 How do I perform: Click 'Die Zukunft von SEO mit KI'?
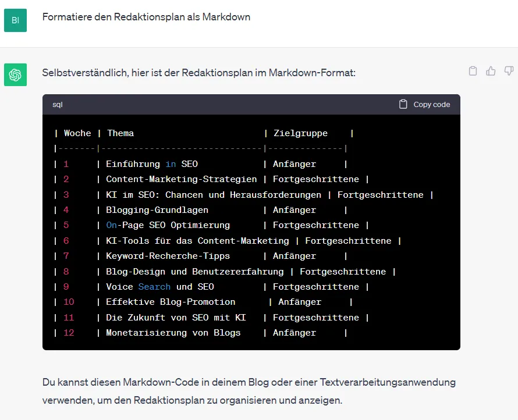pyautogui.click(x=176, y=318)
